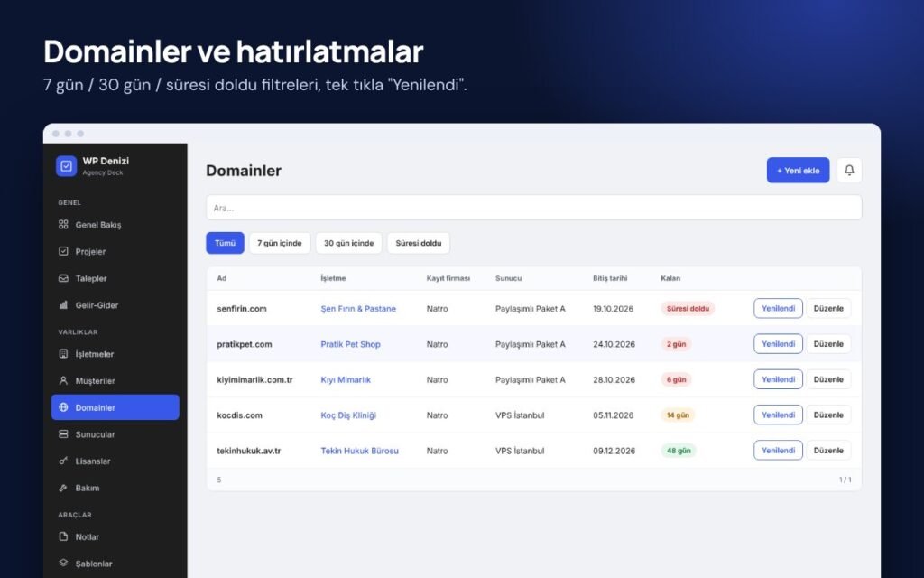This screenshot has height=578, width=924.
Task: Click the 6 gün badge
Action: point(676,380)
